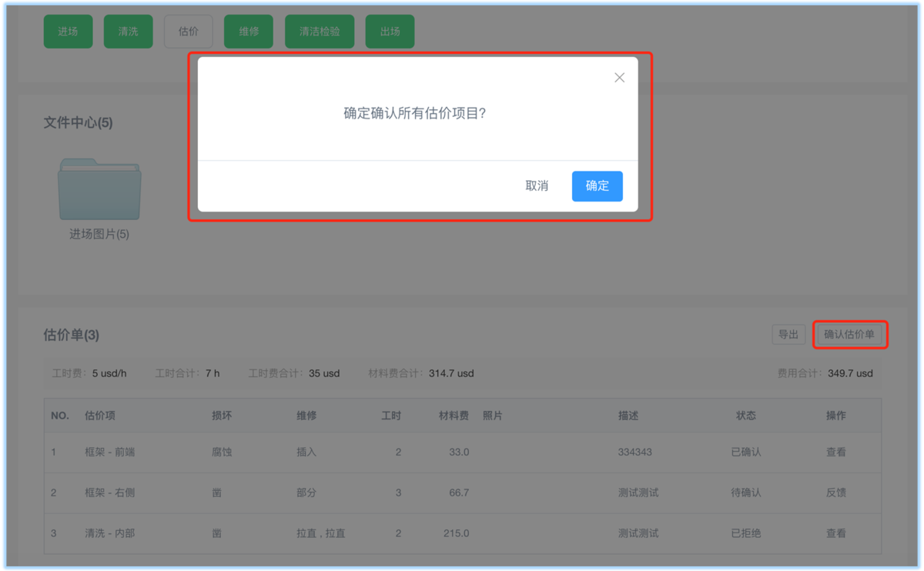Screen dimensions: 924x571
Task: Click the 插入 repair cell
Action: pyautogui.click(x=306, y=452)
